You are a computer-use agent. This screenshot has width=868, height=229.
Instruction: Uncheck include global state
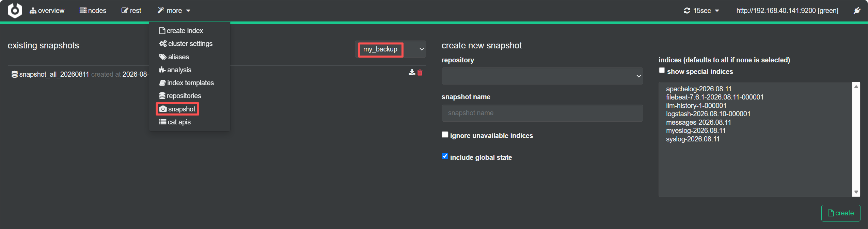[445, 156]
